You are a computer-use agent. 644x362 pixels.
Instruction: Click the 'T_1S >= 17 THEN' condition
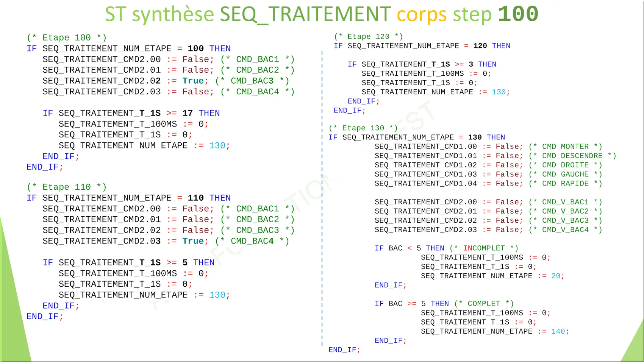[131, 113]
